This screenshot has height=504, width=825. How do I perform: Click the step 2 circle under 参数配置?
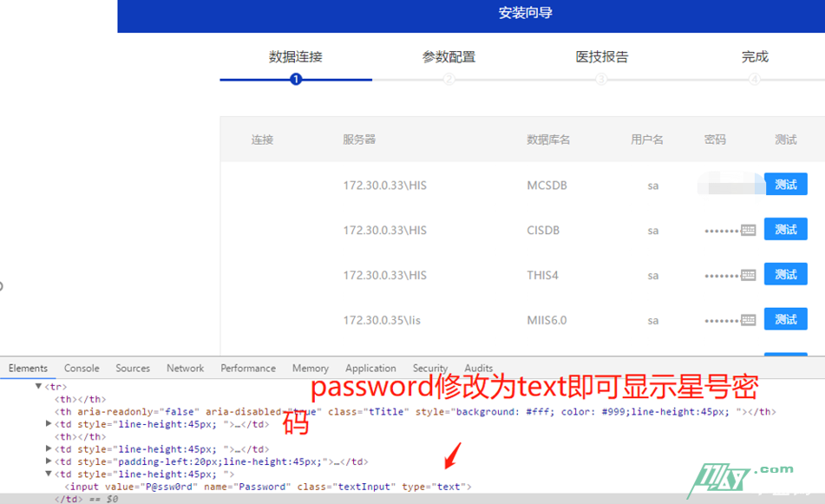click(449, 80)
